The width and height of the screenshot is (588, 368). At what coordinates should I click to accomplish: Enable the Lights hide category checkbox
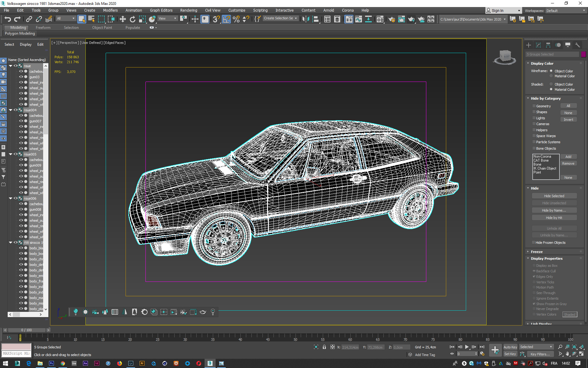tap(534, 118)
